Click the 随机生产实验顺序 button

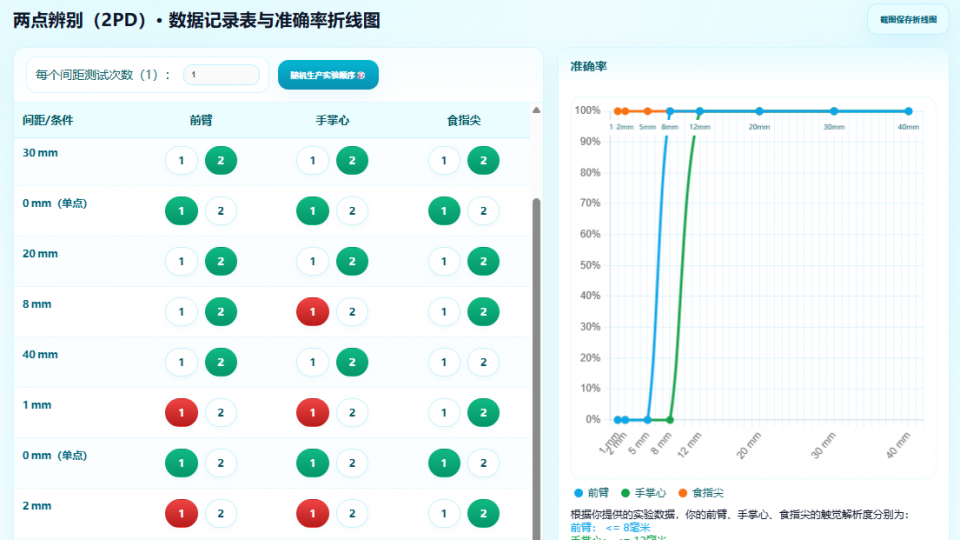click(328, 75)
